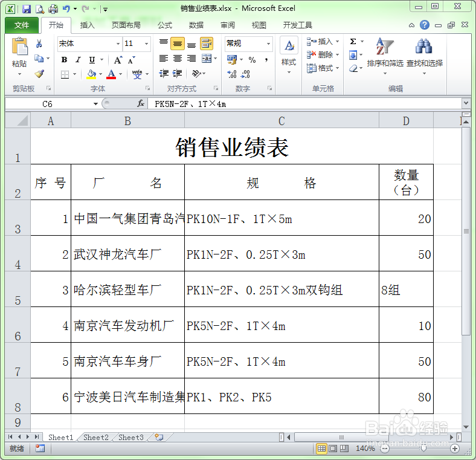
Task: Click the Merge and Center icon
Action: (x=207, y=59)
